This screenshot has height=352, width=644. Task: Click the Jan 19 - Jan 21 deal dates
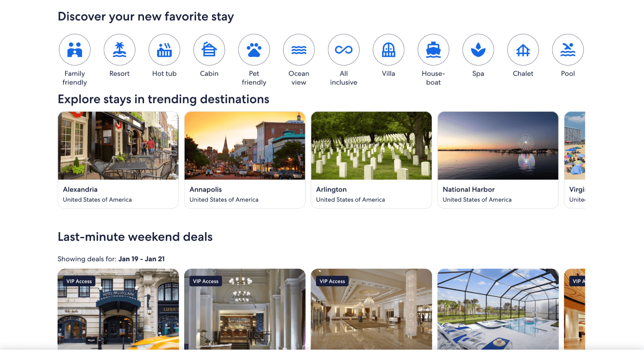(x=142, y=259)
